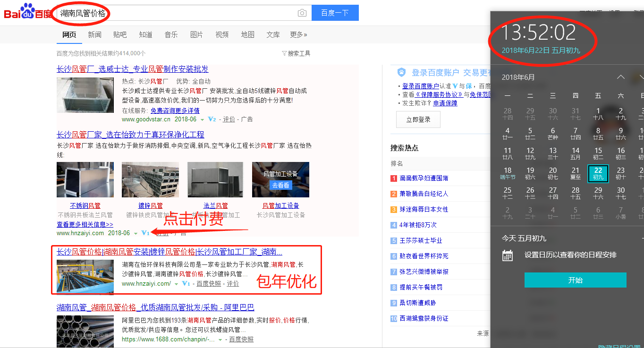Click the 登录百度账户 blue link
Image resolution: width=644 pixels, height=348 pixels.
point(421,86)
